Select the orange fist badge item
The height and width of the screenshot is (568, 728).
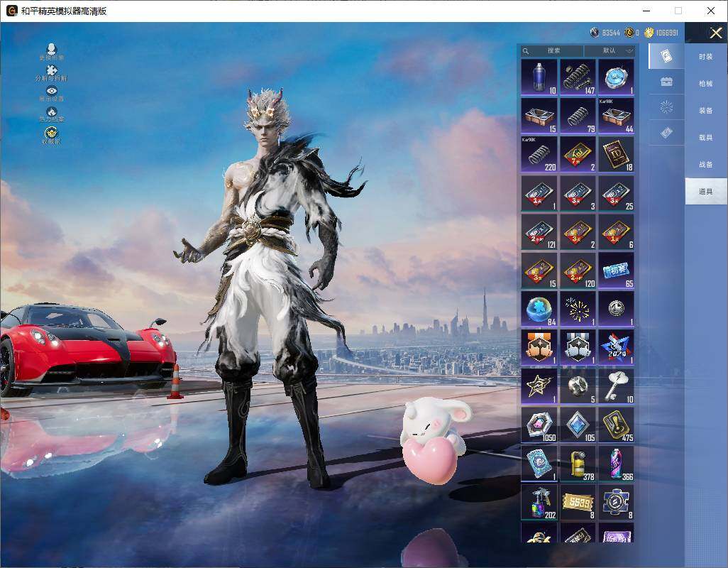tap(539, 347)
